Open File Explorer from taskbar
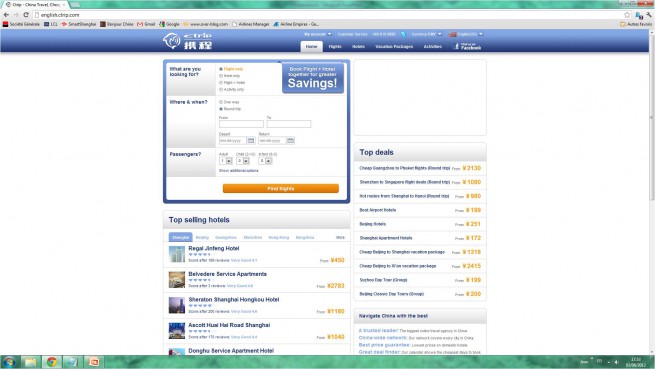655x369 pixels. 30,362
